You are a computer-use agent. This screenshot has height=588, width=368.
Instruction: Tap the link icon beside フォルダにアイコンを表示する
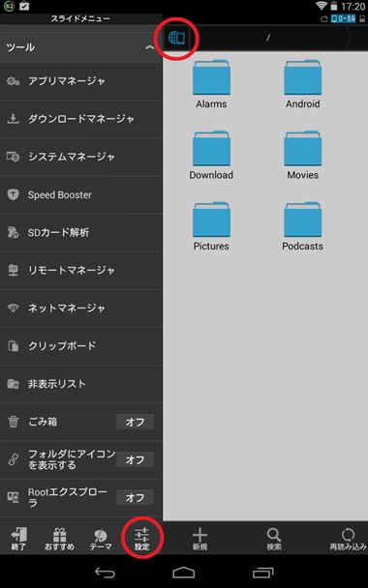coord(14,459)
